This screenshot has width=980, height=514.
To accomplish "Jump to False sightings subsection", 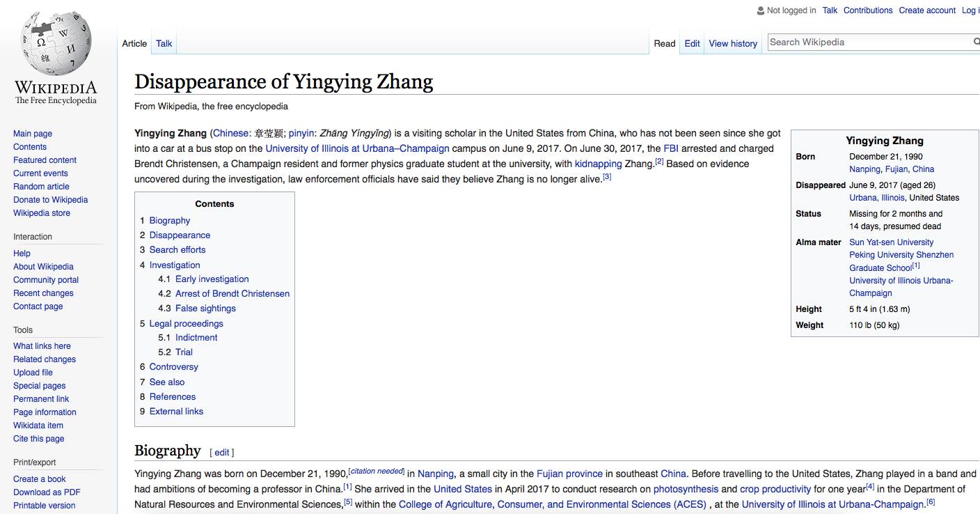I will click(x=205, y=309).
